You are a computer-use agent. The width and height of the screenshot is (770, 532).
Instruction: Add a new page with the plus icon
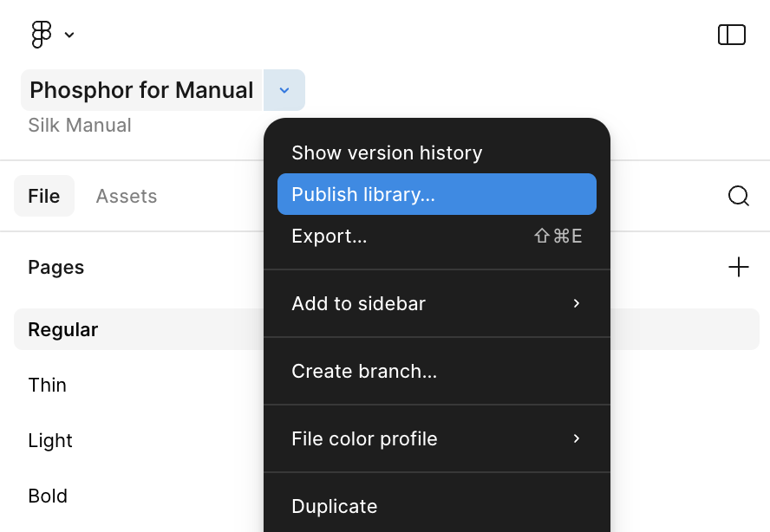(x=739, y=267)
